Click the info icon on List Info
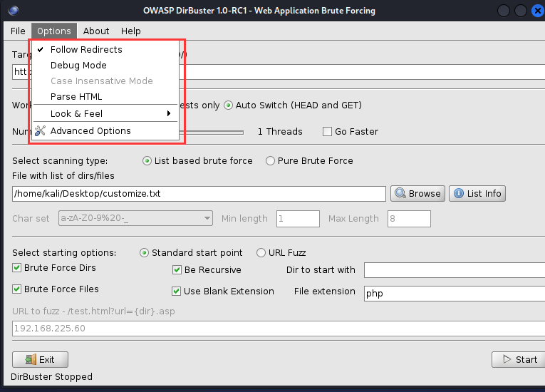This screenshot has width=545, height=392. pos(459,193)
